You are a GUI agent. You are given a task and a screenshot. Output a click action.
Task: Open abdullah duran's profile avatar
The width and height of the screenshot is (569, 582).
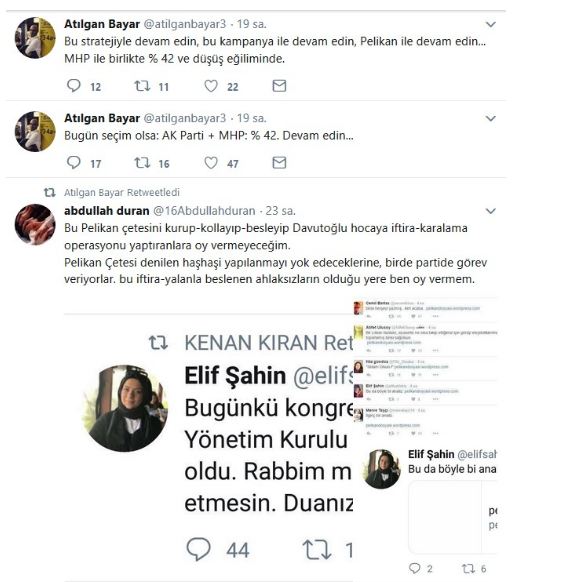coord(35,224)
